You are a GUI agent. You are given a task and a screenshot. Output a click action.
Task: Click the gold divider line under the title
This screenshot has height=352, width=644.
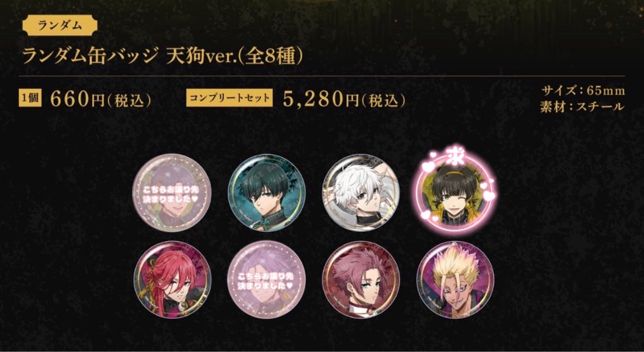[x=322, y=76]
